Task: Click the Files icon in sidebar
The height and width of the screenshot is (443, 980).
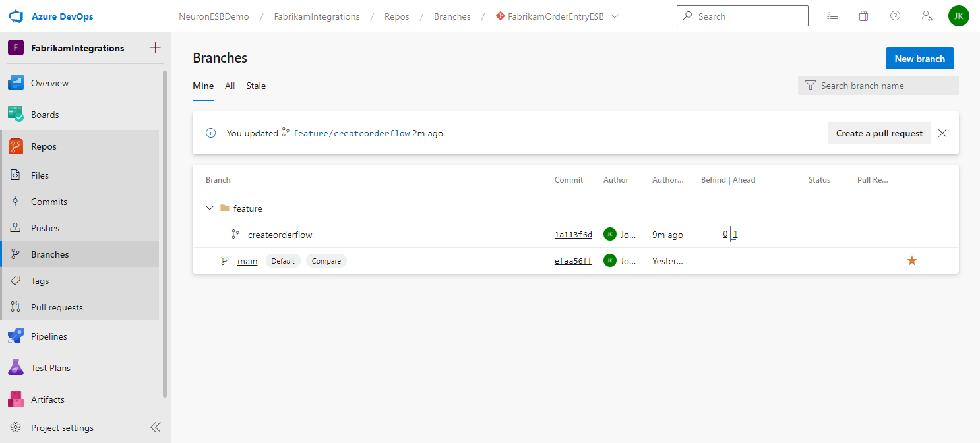Action: (x=16, y=175)
